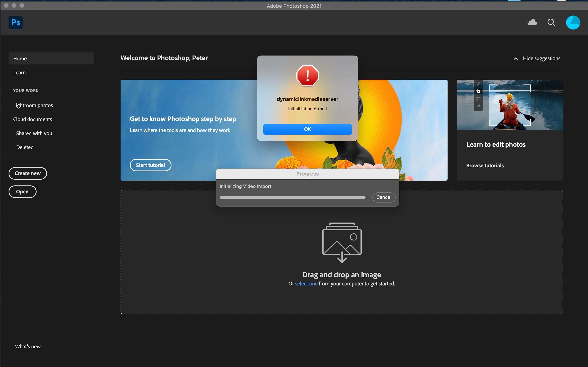Open the Learn section

click(19, 73)
